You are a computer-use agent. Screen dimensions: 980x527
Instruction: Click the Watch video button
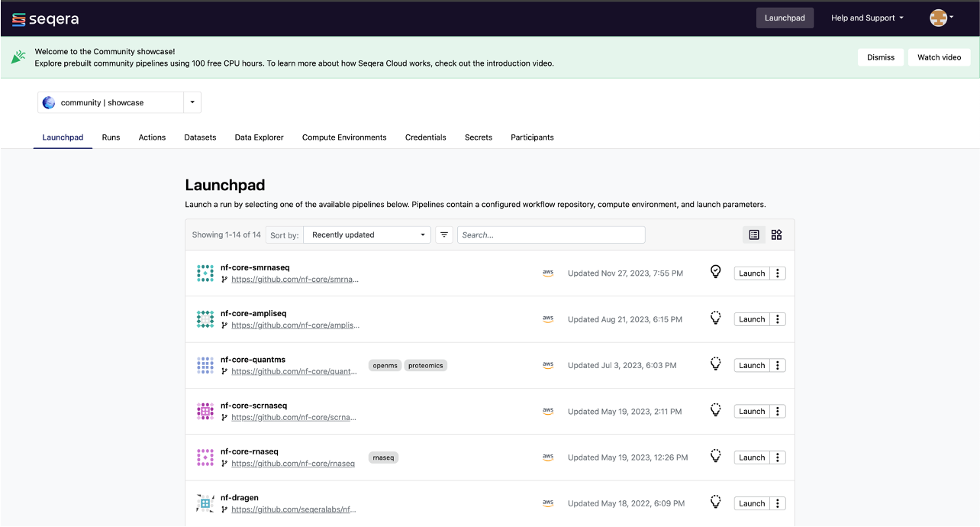pyautogui.click(x=939, y=57)
